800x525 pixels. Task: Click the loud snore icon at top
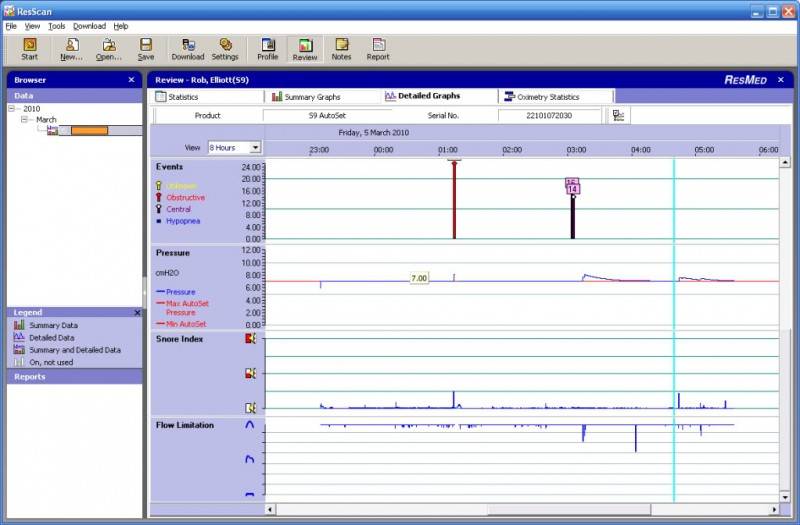pyautogui.click(x=250, y=338)
